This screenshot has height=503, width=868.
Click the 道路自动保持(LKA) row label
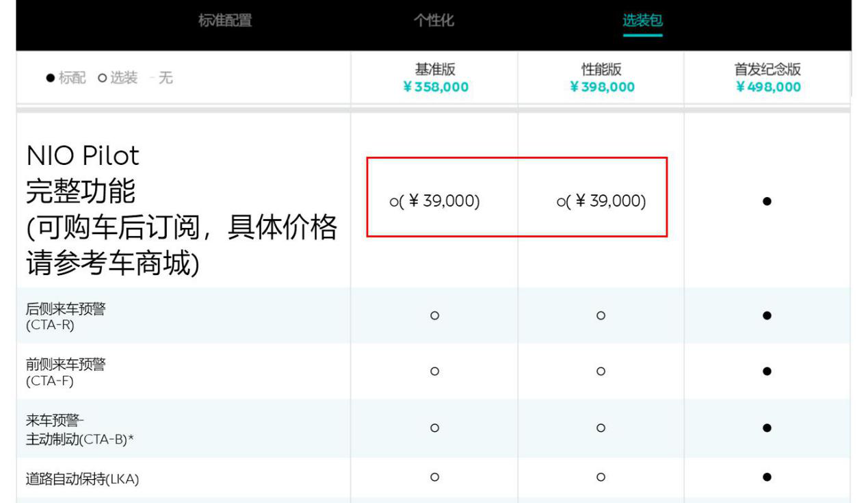pos(82,479)
